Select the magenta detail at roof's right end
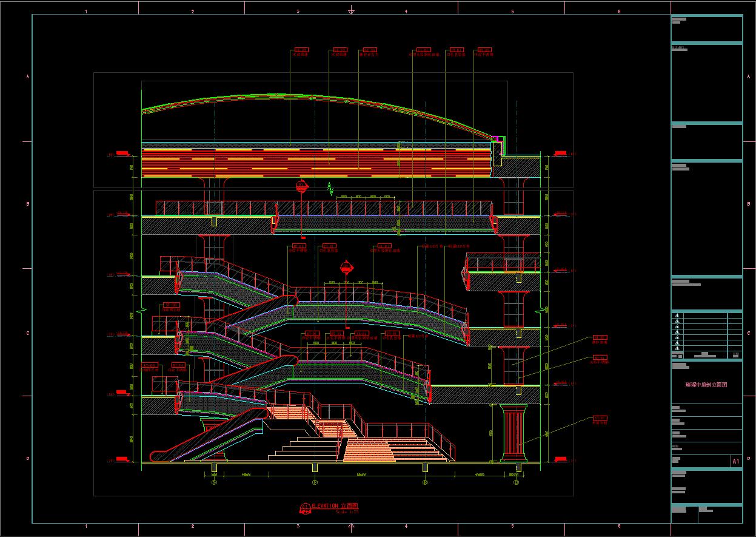Screen dimensions: 756x537 (x=496, y=139)
